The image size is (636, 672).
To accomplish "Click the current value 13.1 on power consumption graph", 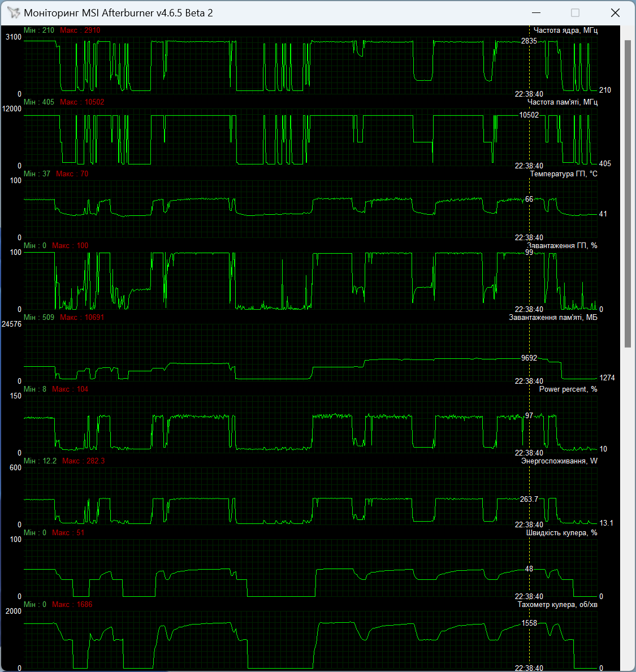I will 606,523.
